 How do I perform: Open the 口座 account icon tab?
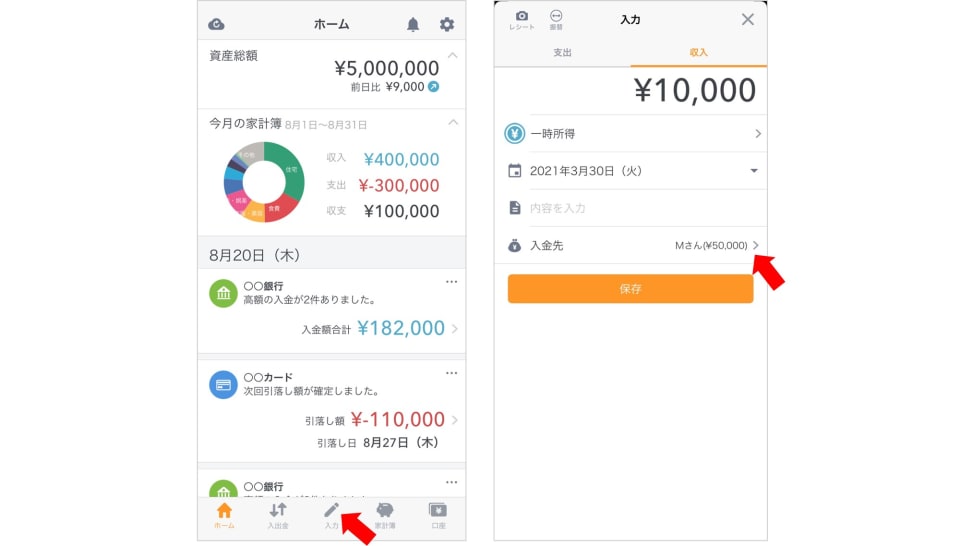(438, 515)
